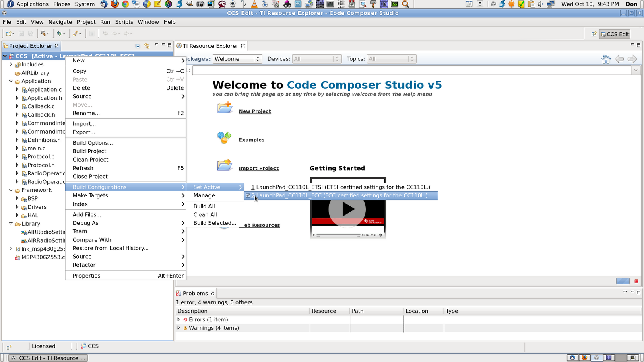Click the red stop icon in Resource Explorer
Viewport: 644px width, 362px height.
(x=636, y=281)
